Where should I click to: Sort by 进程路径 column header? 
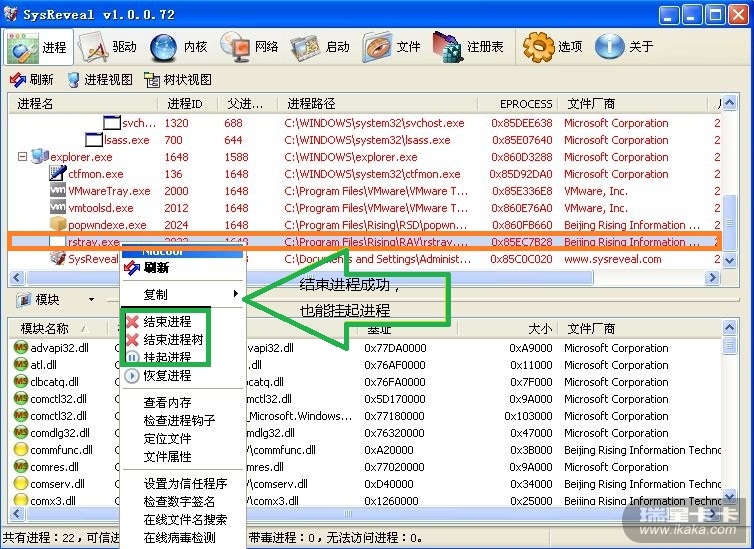pos(378,104)
